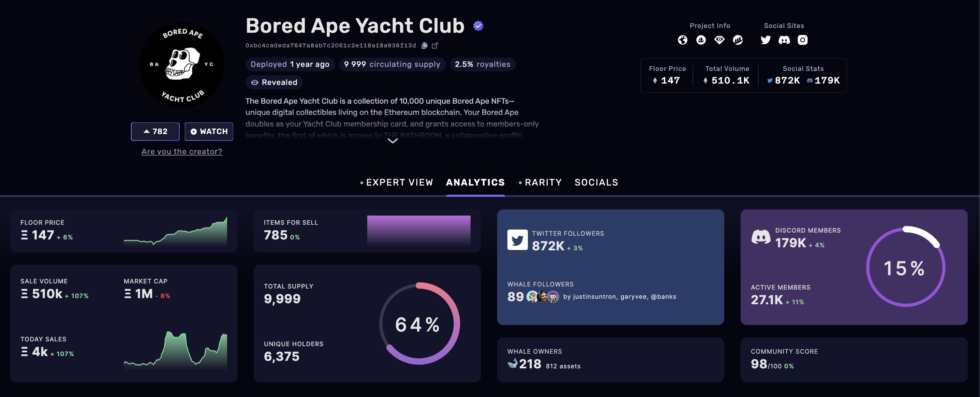Click the Bored Ape Yacht Club logo image

point(182,65)
